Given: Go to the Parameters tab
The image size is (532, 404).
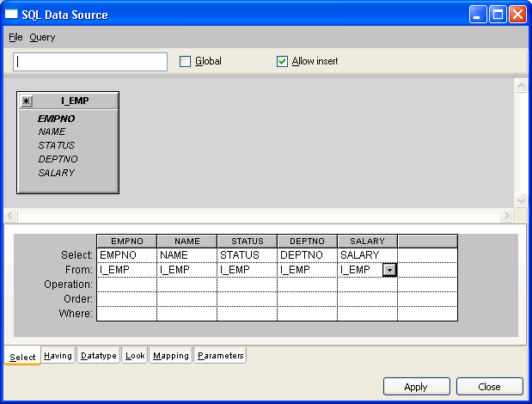Looking at the screenshot, I should [x=221, y=356].
